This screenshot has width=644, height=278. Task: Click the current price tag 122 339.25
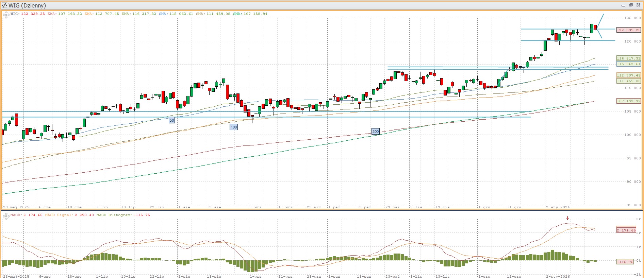tap(628, 30)
